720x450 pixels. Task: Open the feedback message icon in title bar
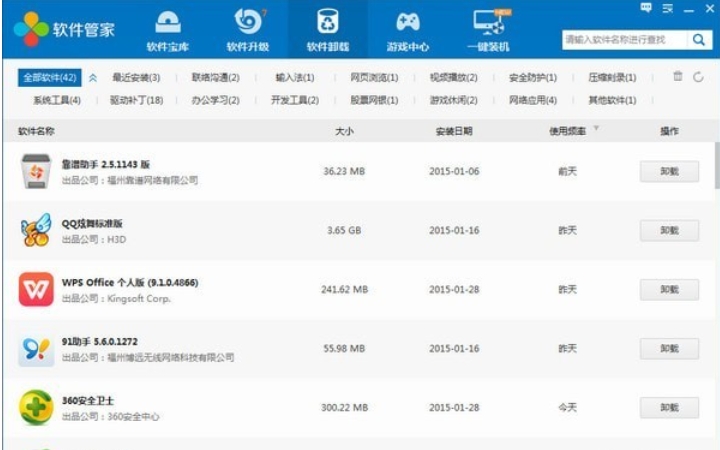pos(647,8)
